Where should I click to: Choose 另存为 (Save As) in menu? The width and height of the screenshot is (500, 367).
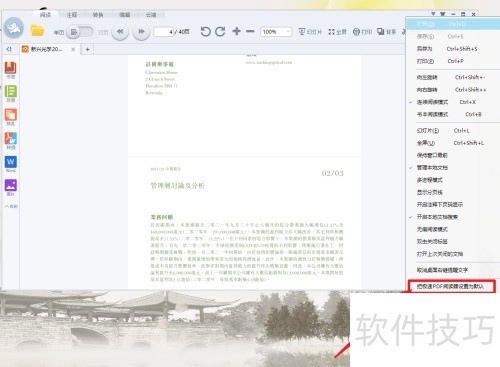click(453, 49)
